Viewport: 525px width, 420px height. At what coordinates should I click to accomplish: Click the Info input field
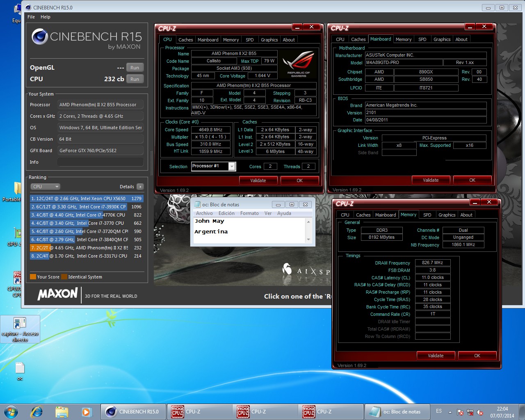coord(100,162)
